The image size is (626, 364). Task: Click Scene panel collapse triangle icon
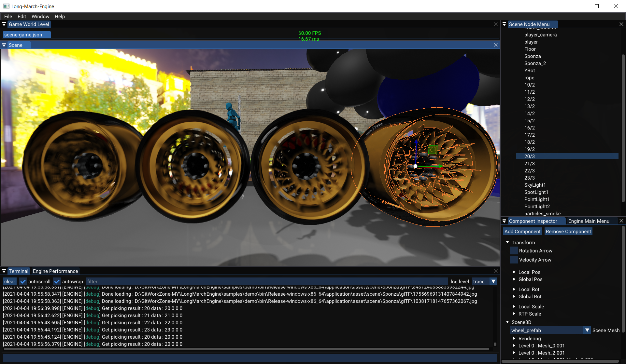click(4, 45)
